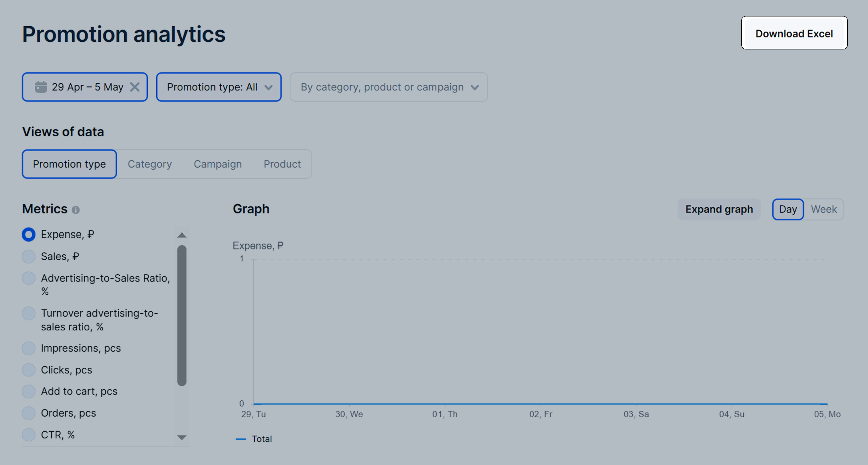
Task: Click the Graph section heading
Action: click(x=251, y=209)
